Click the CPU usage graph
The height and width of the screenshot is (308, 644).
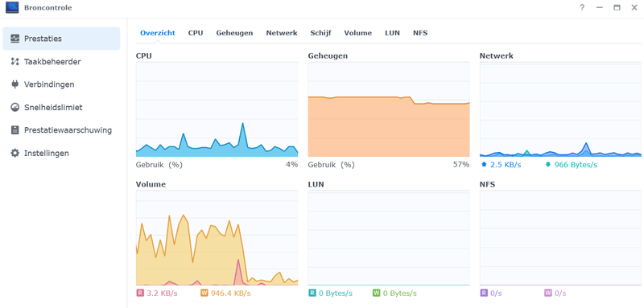click(217, 109)
